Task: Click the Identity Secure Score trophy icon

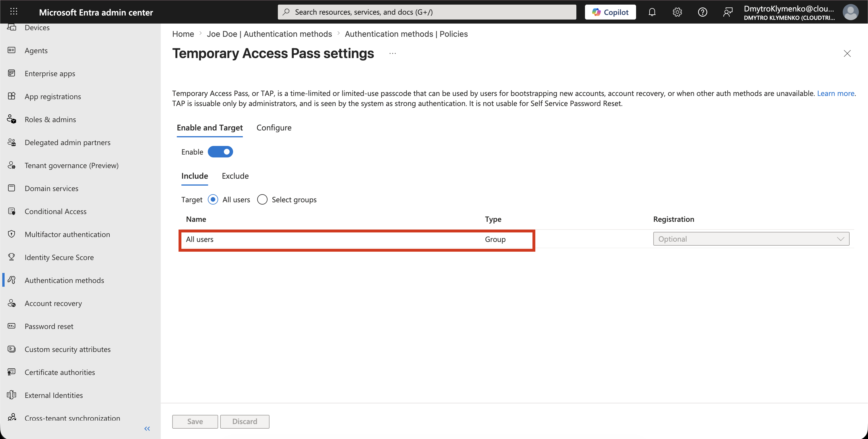Action: (11, 257)
